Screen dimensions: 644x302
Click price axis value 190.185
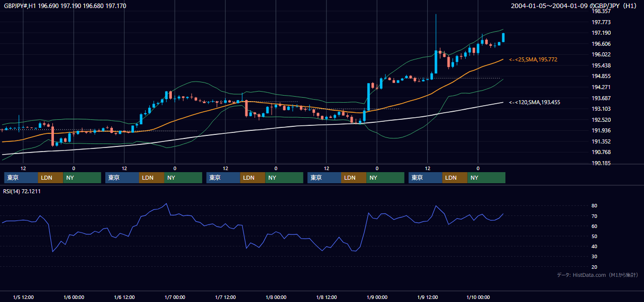click(601, 163)
